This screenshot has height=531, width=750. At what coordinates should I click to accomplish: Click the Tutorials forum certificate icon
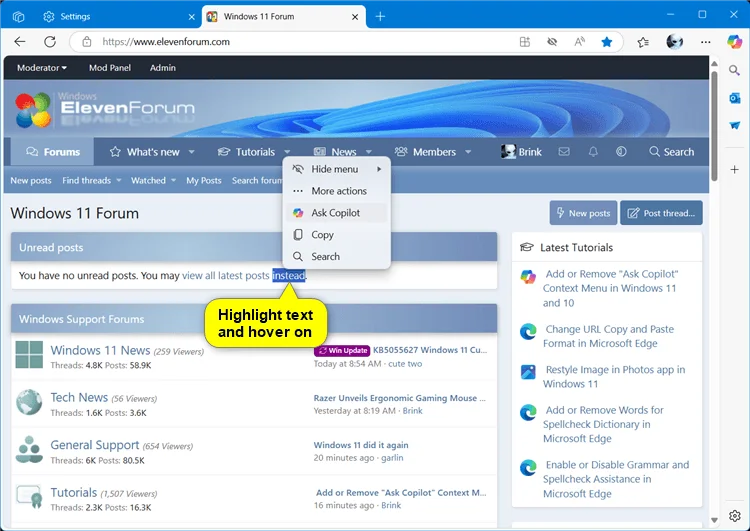click(x=29, y=498)
